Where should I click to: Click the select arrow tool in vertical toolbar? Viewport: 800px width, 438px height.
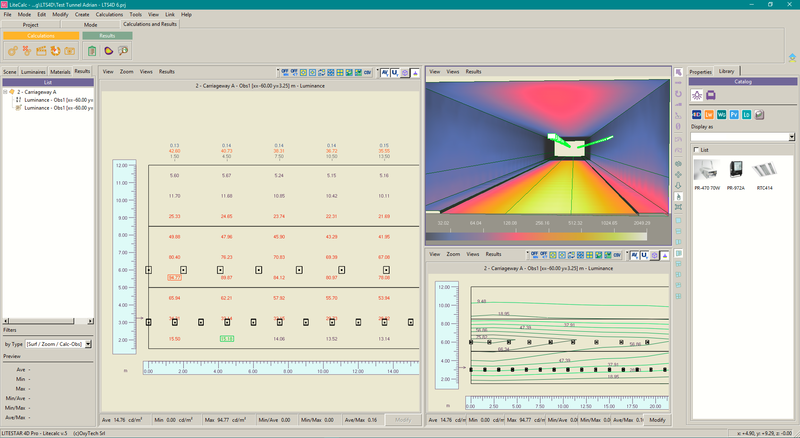pos(679,72)
